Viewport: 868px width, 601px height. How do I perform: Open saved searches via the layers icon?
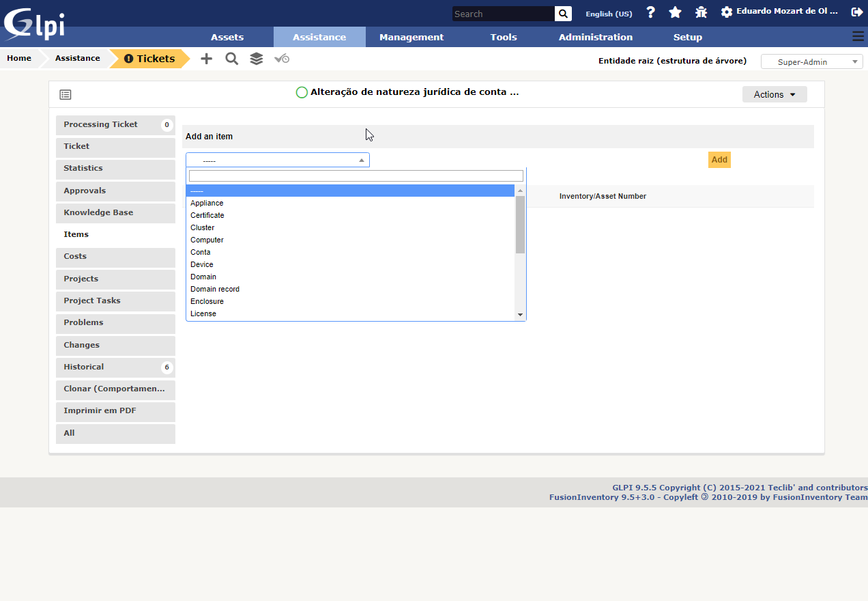click(256, 59)
